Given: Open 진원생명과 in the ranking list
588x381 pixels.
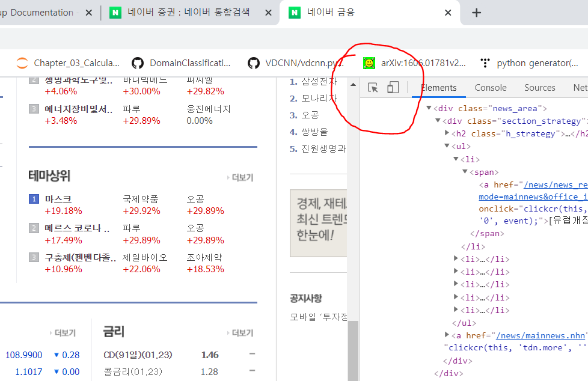Looking at the screenshot, I should 323,149.
